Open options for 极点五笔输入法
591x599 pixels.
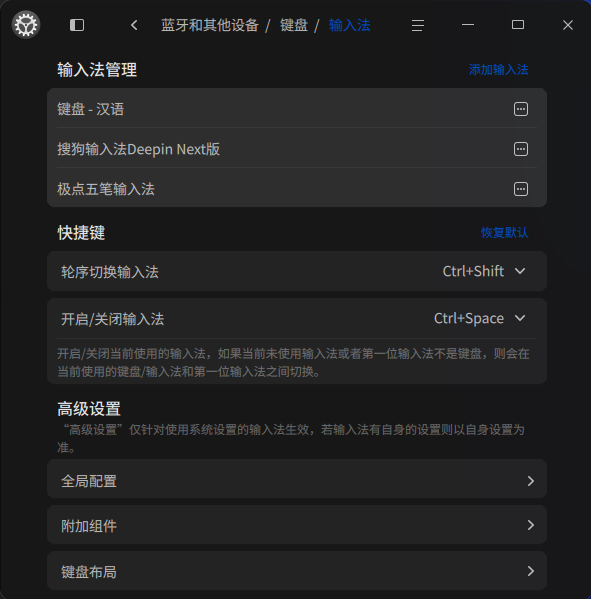coord(521,189)
